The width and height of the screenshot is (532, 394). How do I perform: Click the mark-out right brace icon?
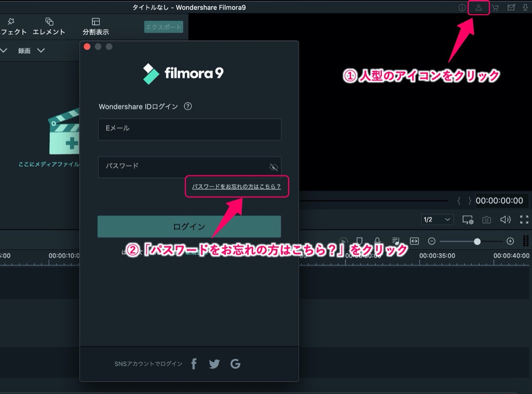coord(469,201)
